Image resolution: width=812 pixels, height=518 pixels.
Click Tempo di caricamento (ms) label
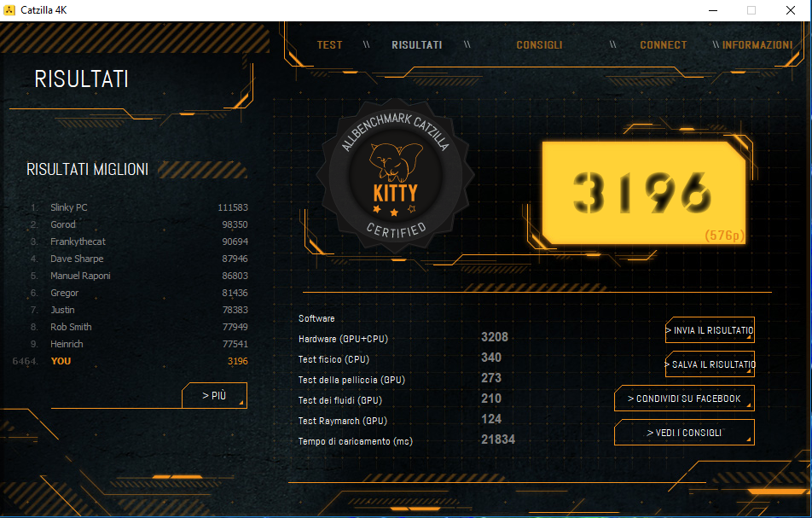click(355, 441)
